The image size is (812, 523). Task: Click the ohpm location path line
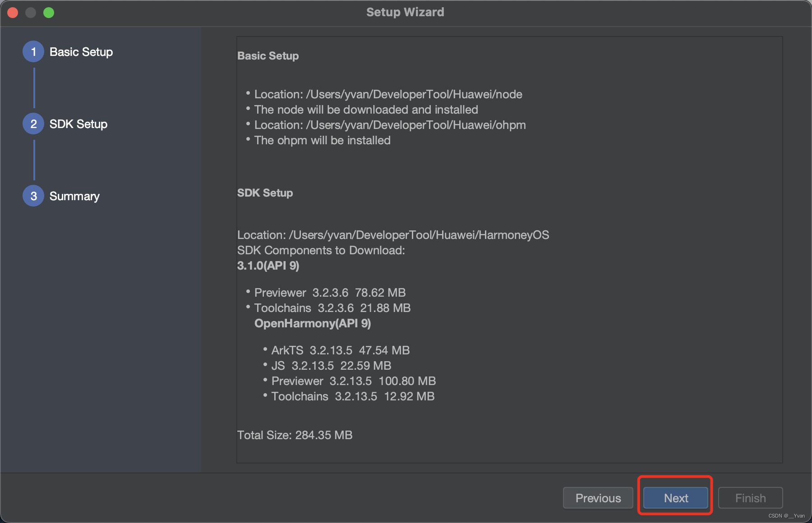click(390, 125)
